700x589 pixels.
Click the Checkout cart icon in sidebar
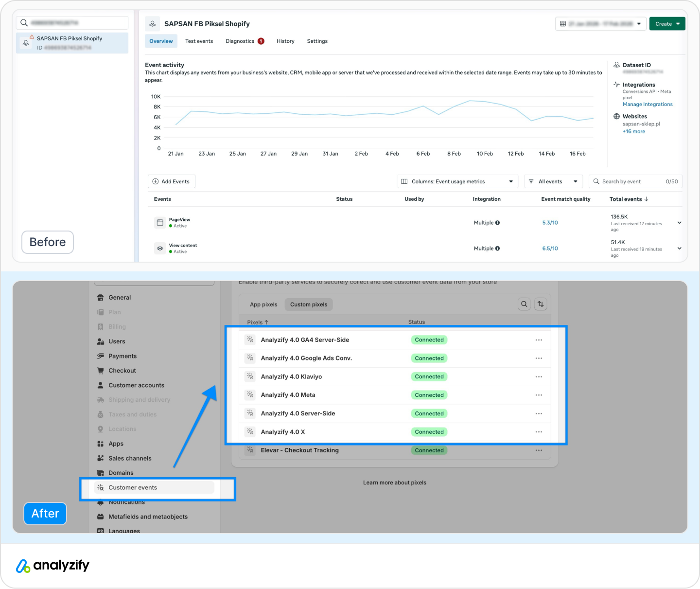pos(101,371)
